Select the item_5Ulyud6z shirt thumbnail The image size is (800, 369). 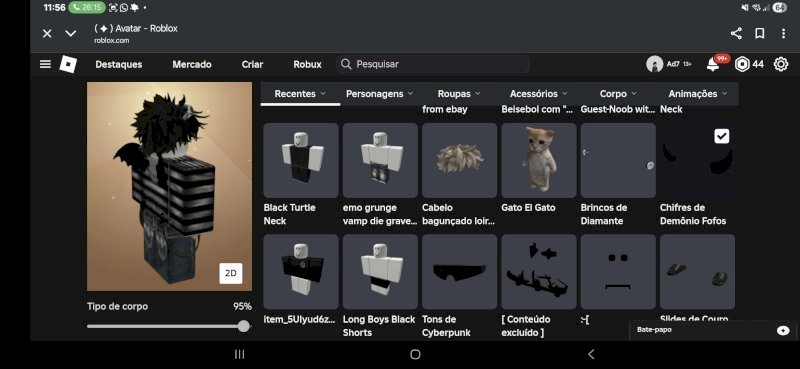click(301, 272)
